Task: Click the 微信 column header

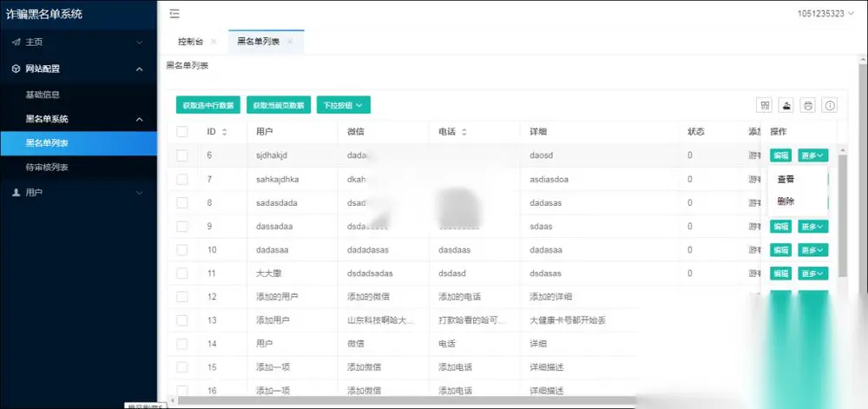Action: [x=356, y=132]
